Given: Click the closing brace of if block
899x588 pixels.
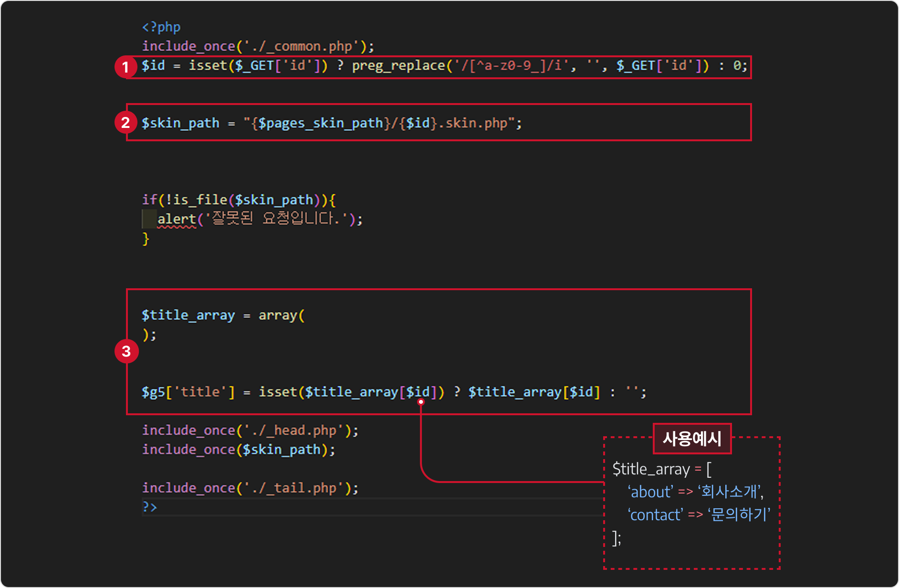Looking at the screenshot, I should tap(146, 239).
